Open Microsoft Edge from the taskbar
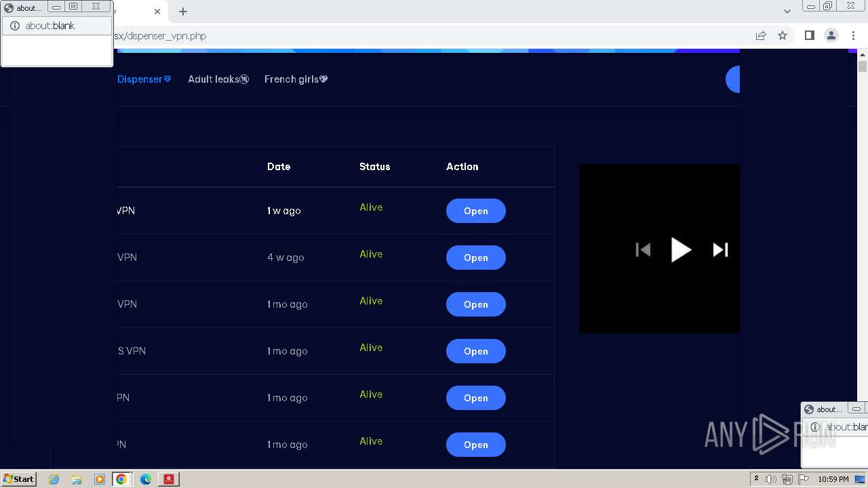 (x=145, y=479)
